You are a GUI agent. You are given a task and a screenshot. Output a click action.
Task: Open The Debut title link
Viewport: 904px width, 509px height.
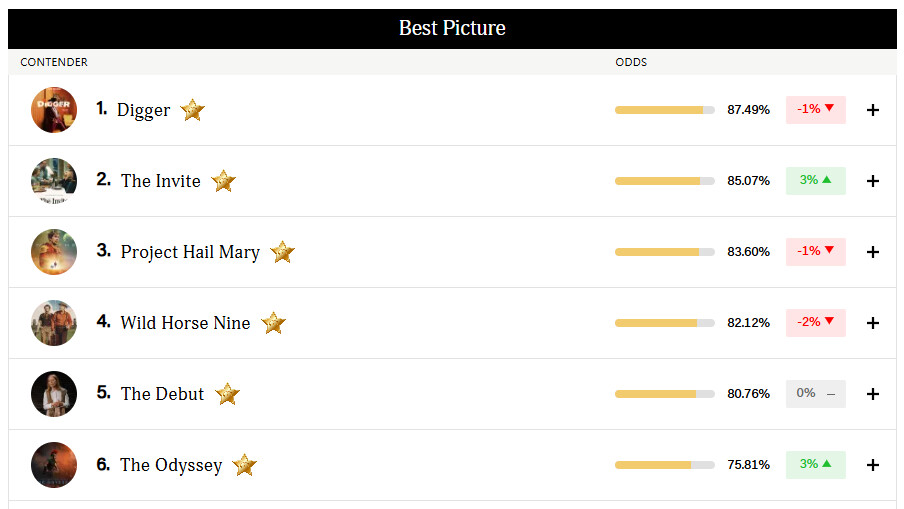point(162,394)
